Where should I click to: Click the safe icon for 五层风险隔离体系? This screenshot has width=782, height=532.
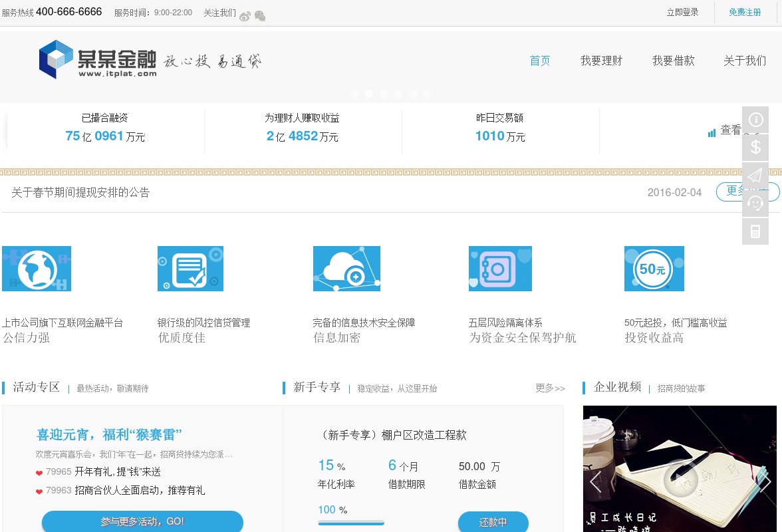pos(500,269)
